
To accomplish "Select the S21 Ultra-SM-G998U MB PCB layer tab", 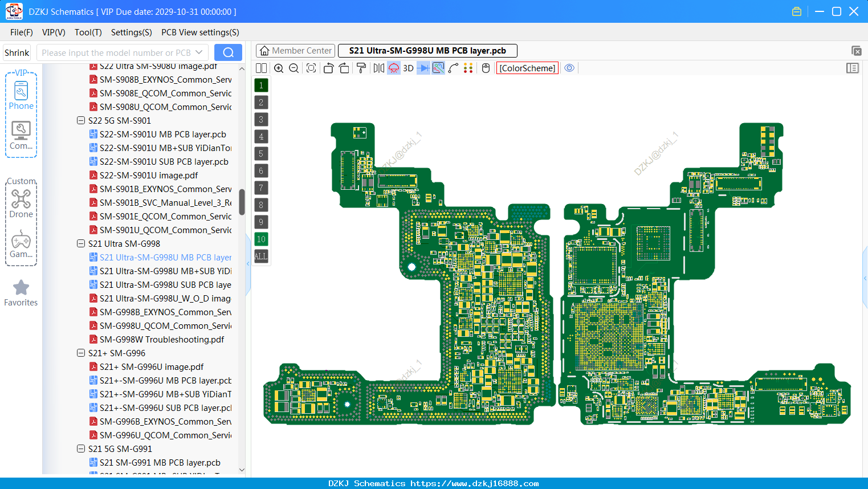I will point(427,51).
